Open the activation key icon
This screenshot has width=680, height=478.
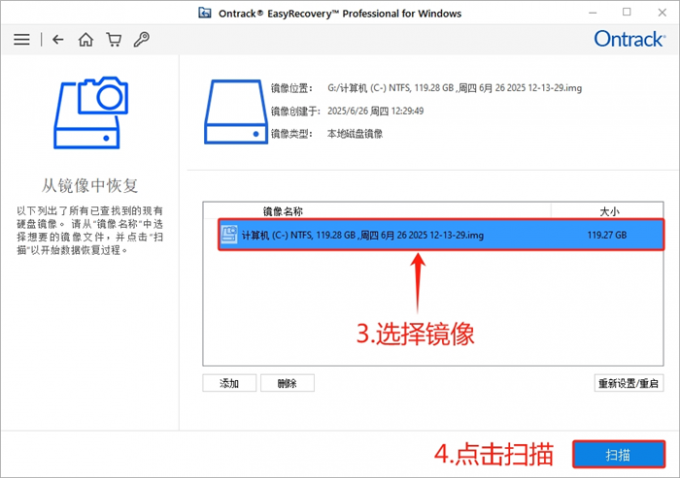[x=141, y=39]
